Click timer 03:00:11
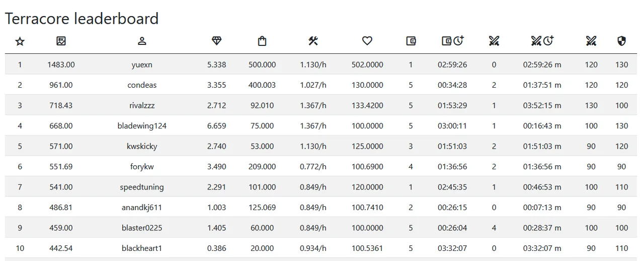Viewport: 644px width, 261px height. click(x=452, y=126)
